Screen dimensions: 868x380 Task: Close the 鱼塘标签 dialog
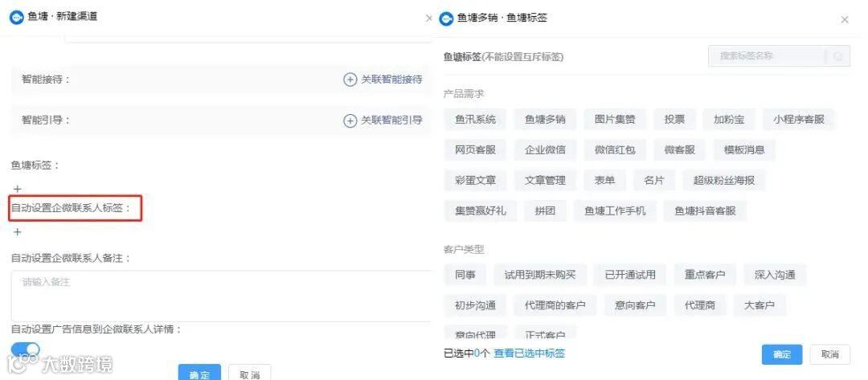(845, 20)
